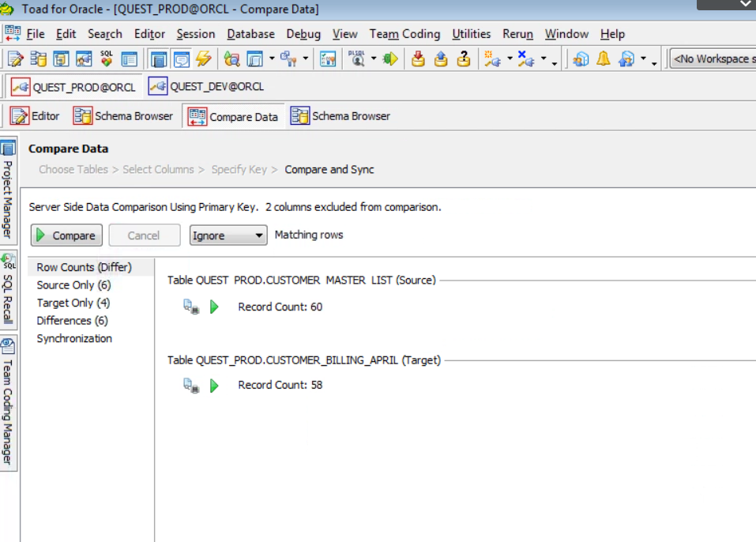Go back to the Specify Key step
Viewport: 756px width, 542px height.
coord(239,170)
